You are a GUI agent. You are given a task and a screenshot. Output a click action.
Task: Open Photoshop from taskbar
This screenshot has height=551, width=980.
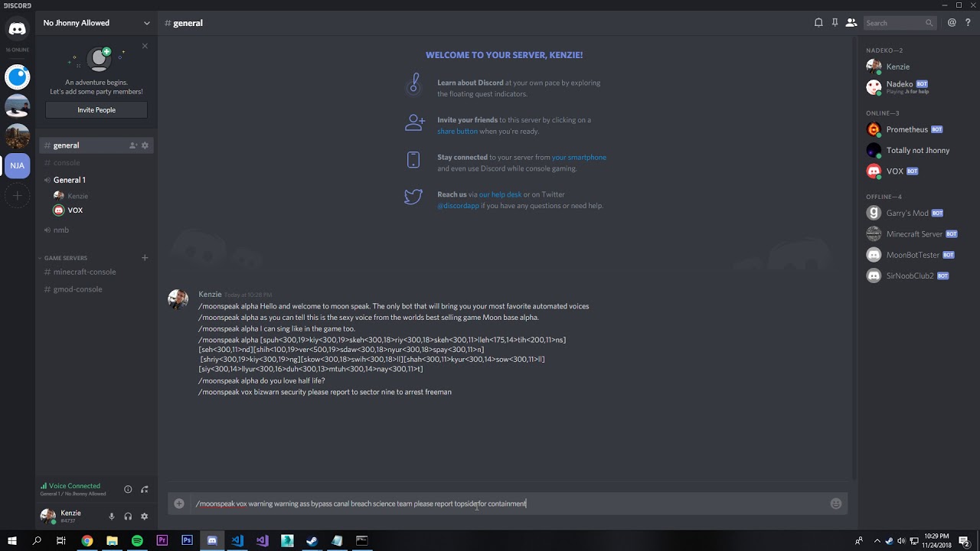[187, 540]
